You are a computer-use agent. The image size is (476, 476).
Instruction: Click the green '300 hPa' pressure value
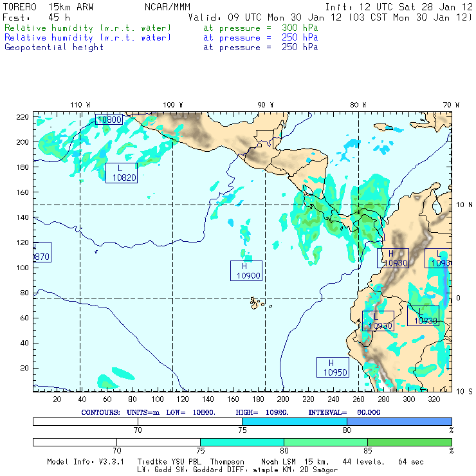pyautogui.click(x=300, y=28)
